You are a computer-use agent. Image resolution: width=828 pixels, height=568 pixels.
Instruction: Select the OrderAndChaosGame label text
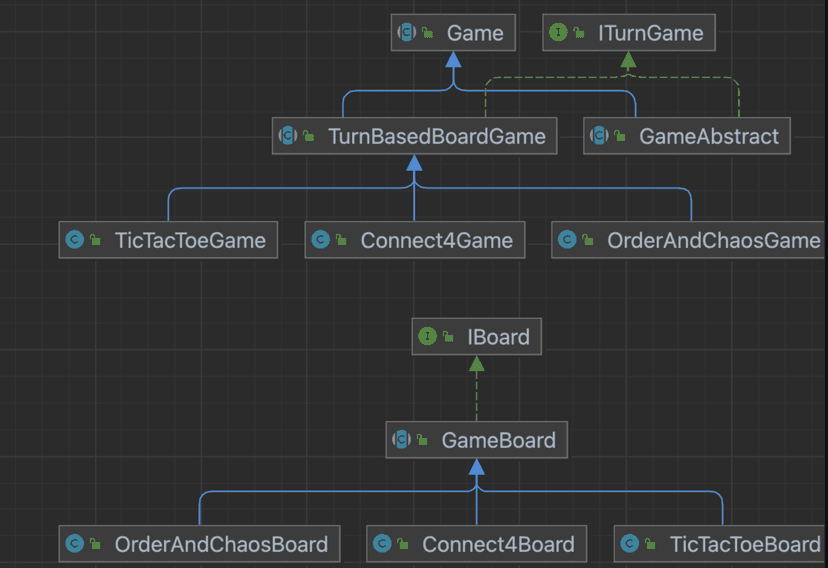[x=713, y=240]
